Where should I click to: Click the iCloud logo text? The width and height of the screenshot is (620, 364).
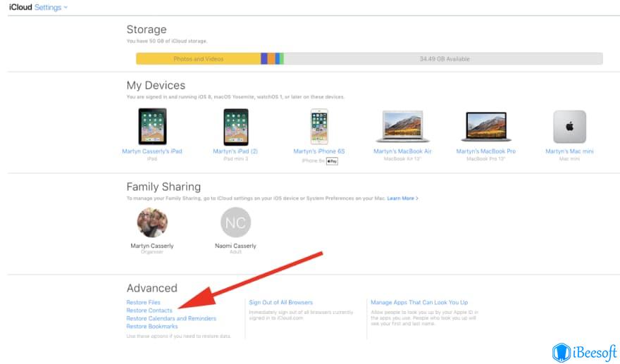click(x=20, y=8)
